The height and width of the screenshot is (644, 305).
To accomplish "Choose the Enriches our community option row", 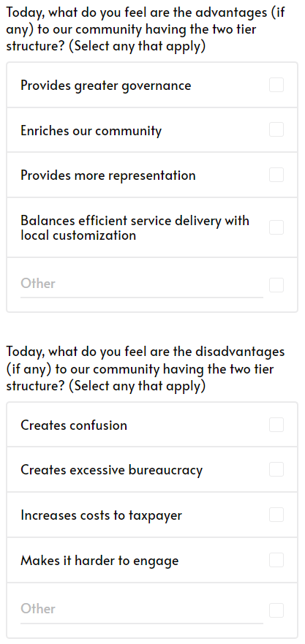I will coord(152,130).
